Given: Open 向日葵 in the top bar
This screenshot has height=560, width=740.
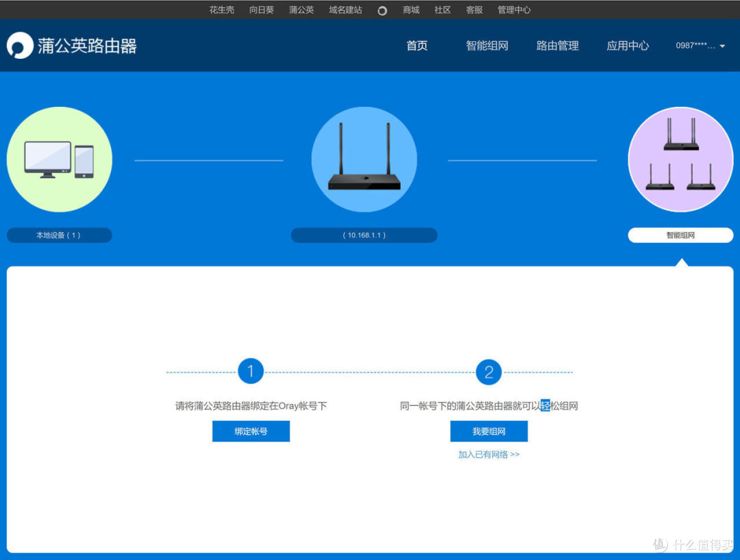Looking at the screenshot, I should (x=262, y=10).
